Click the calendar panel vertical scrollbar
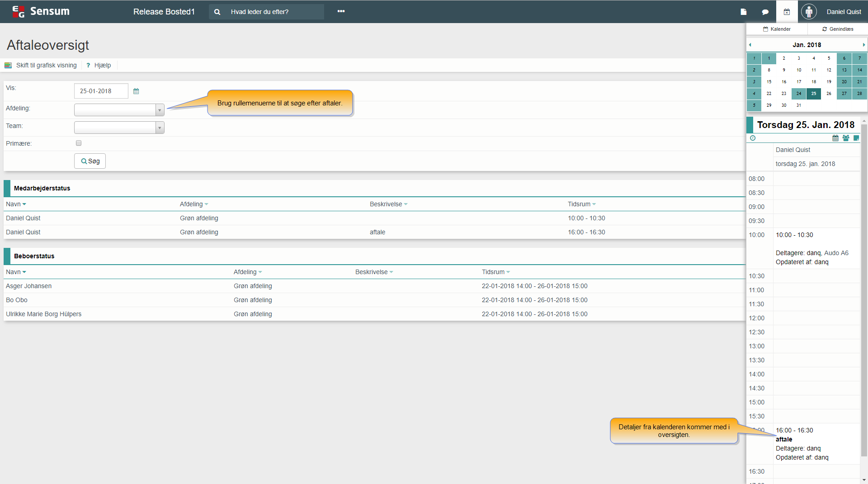 (864, 289)
